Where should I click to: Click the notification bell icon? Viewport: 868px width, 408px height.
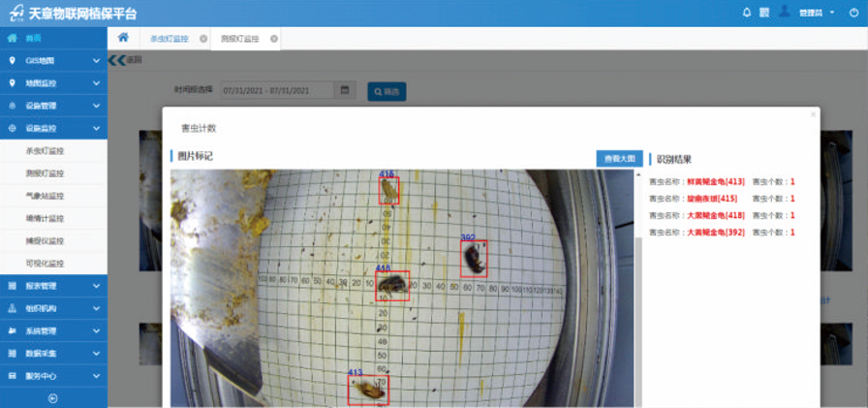pyautogui.click(x=746, y=13)
